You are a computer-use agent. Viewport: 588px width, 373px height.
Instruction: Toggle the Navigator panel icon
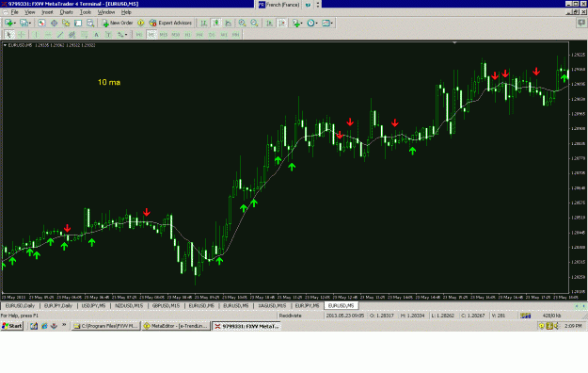point(66,23)
